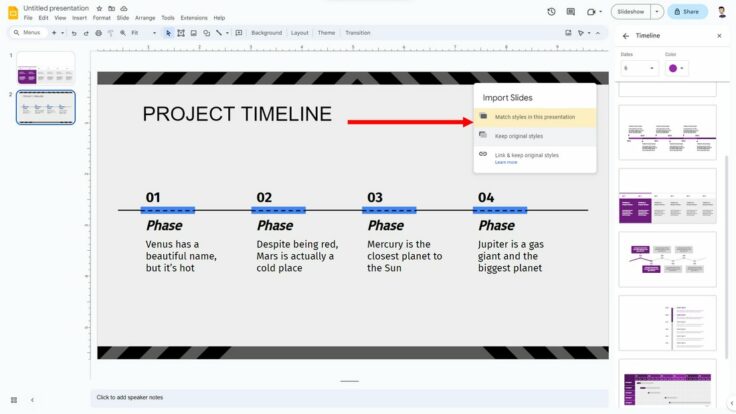Image resolution: width=736 pixels, height=414 pixels.
Task: Open the comments panel icon
Action: [x=571, y=12]
